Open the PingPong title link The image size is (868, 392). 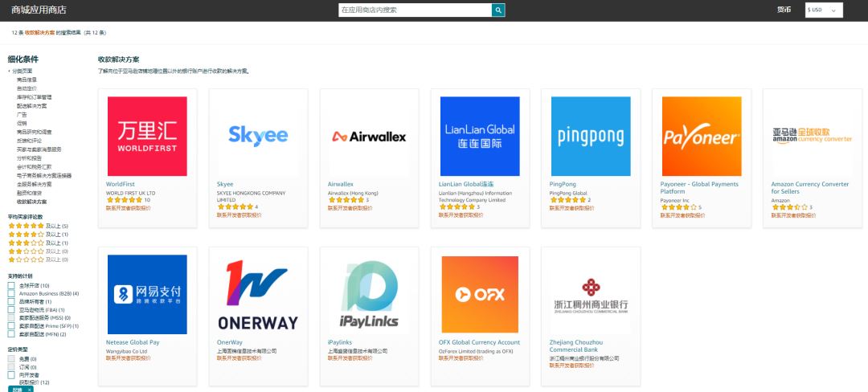pos(563,184)
